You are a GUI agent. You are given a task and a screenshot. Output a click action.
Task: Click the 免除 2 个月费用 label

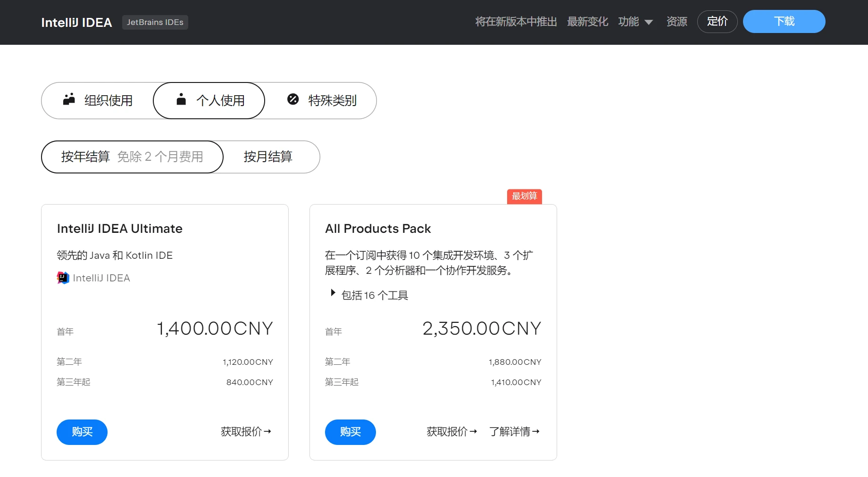click(x=160, y=156)
